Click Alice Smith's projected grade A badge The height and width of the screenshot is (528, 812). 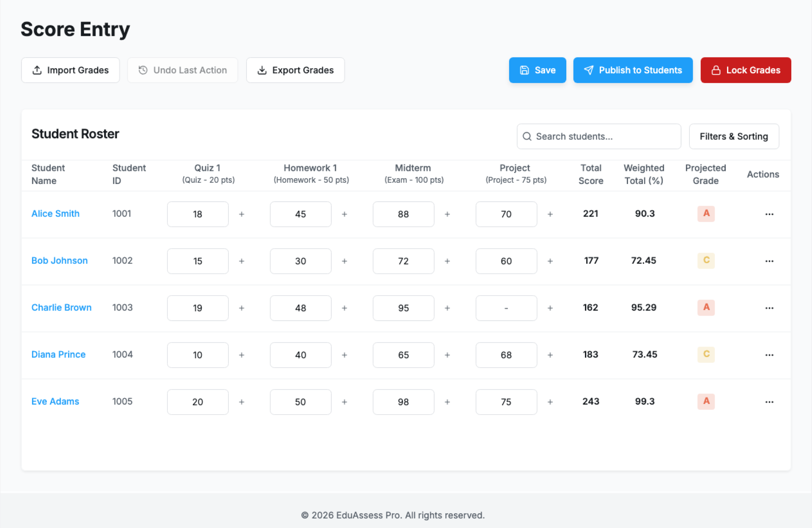(x=706, y=214)
